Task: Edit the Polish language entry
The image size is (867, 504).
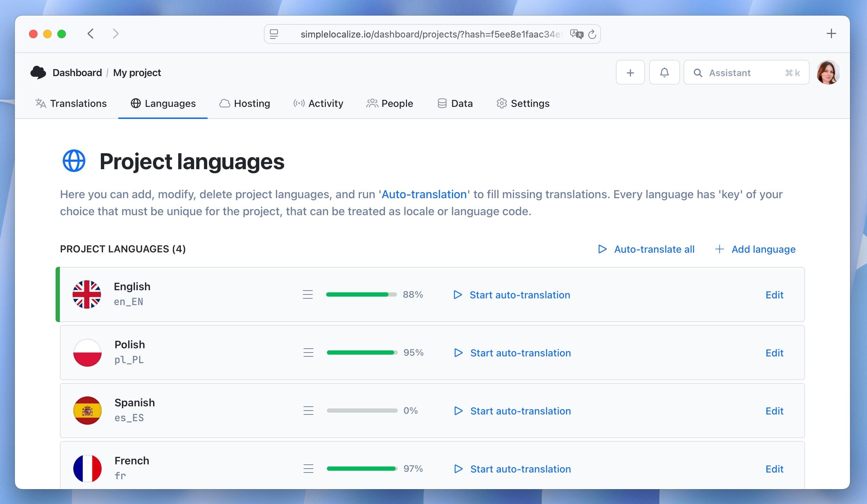Action: [775, 353]
